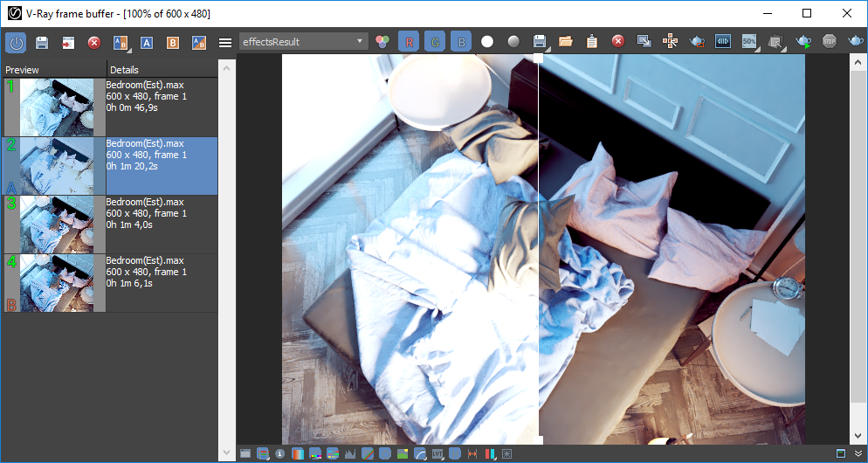Image resolution: width=868 pixels, height=463 pixels.
Task: Set image B for comparison
Action: point(173,42)
